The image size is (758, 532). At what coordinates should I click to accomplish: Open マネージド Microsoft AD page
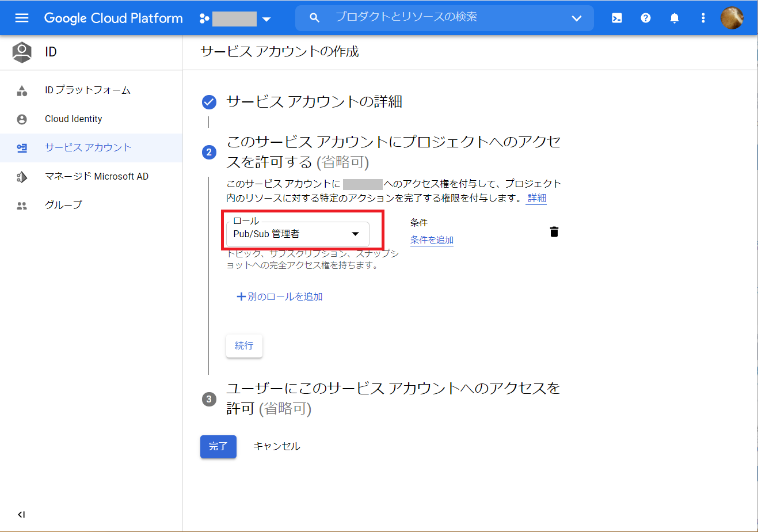[x=96, y=176]
